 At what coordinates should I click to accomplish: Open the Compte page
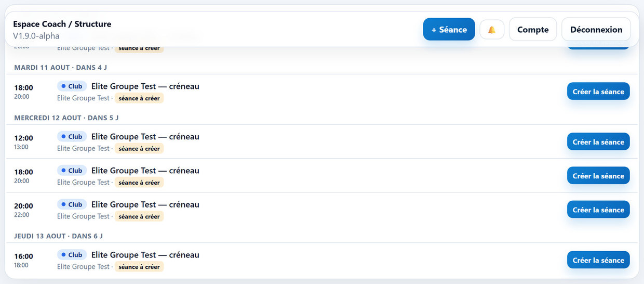coord(533,30)
